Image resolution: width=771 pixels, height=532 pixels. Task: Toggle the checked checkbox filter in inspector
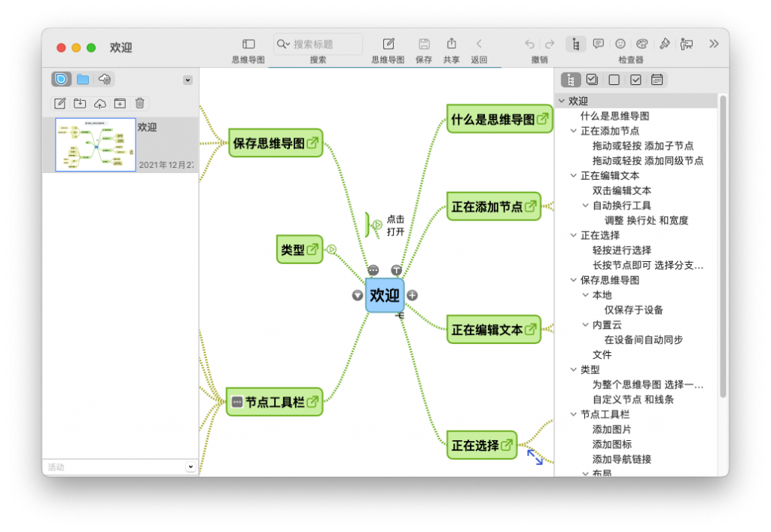(635, 80)
